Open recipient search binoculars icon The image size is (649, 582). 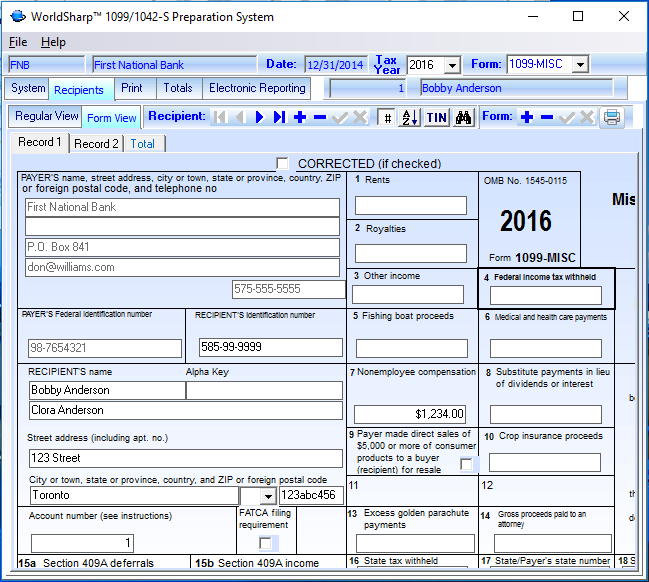463,117
